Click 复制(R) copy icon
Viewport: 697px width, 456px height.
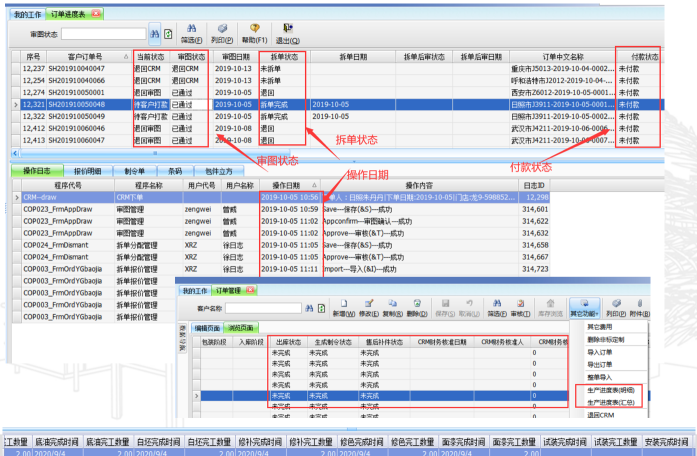tap(393, 308)
